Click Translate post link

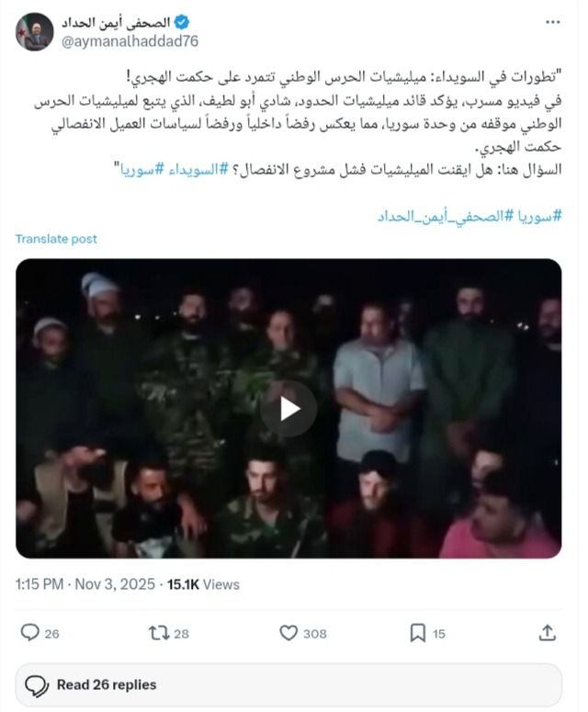coord(56,239)
